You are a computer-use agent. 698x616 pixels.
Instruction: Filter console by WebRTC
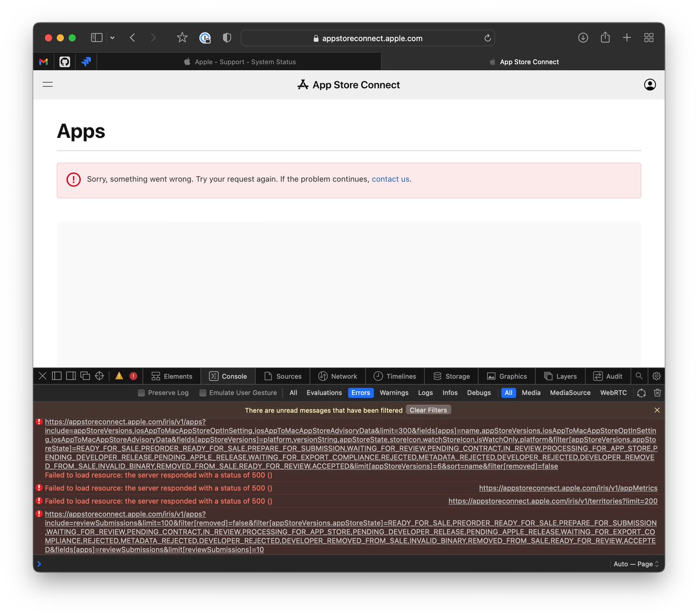613,393
